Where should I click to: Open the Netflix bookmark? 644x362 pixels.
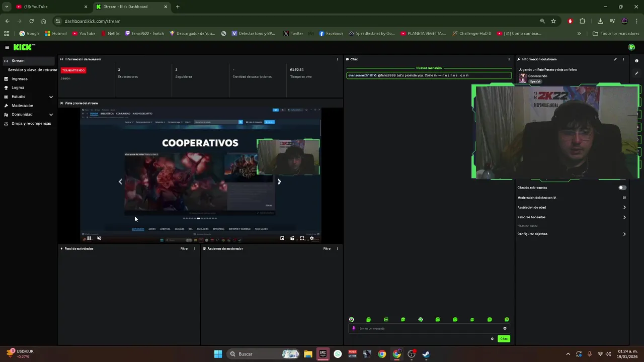point(110,34)
